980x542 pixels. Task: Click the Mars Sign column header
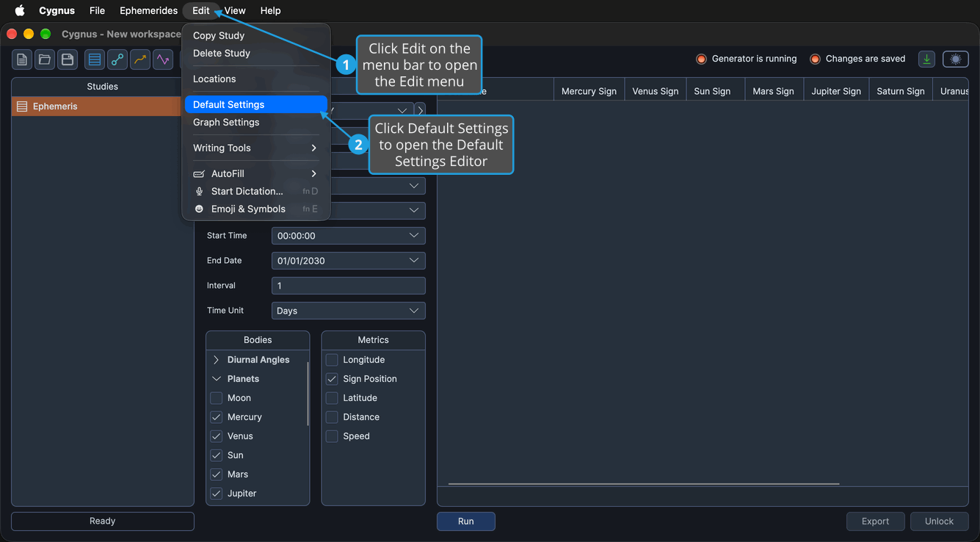point(774,91)
